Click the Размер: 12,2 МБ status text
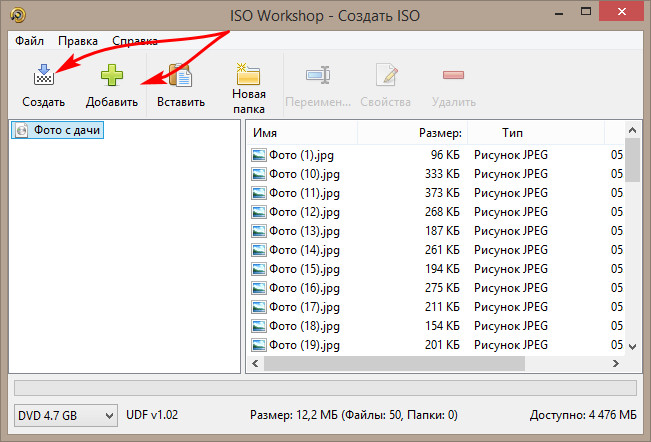This screenshot has height=442, width=651. coord(354,415)
